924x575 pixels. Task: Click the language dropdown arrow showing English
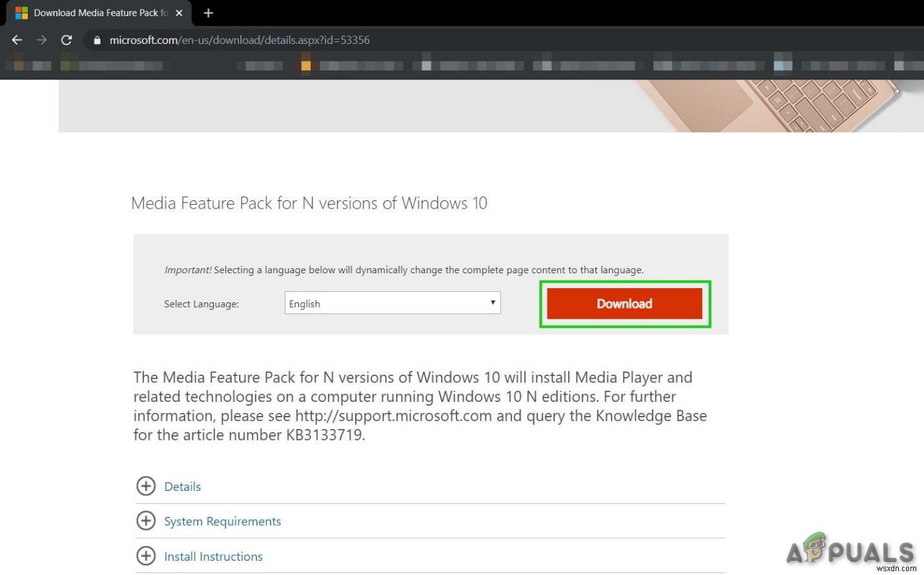click(x=493, y=302)
